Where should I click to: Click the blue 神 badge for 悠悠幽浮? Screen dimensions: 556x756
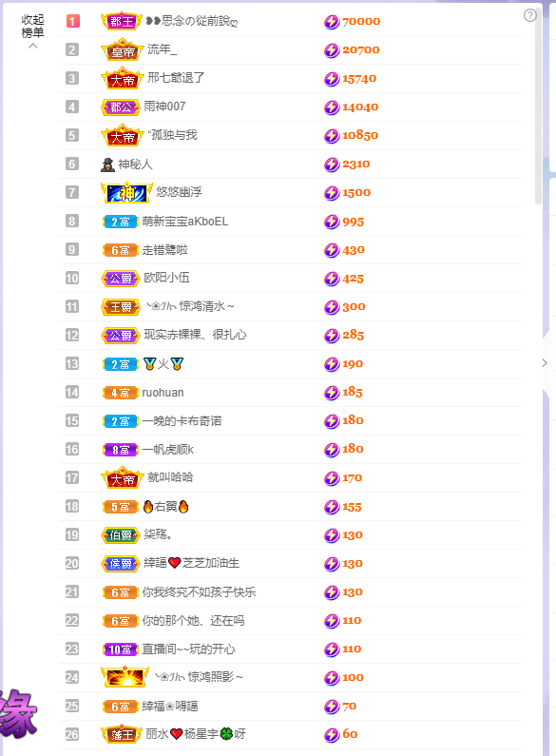click(126, 192)
